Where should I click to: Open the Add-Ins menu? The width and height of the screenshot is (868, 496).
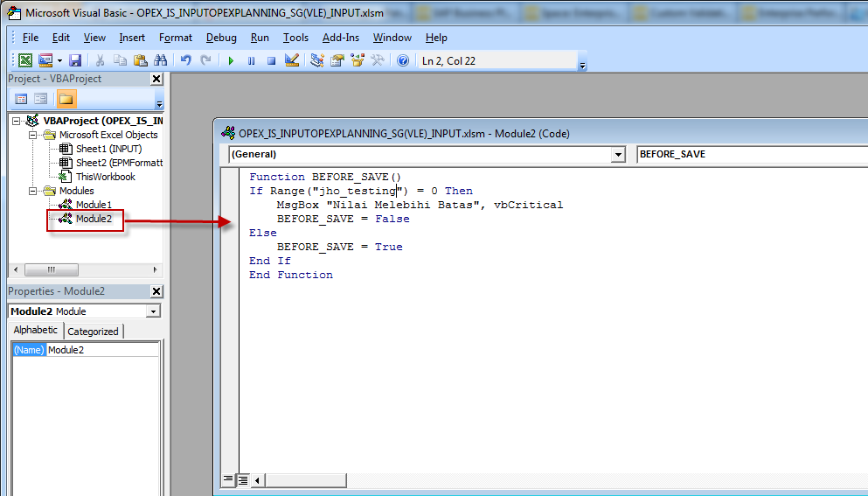pyautogui.click(x=340, y=38)
